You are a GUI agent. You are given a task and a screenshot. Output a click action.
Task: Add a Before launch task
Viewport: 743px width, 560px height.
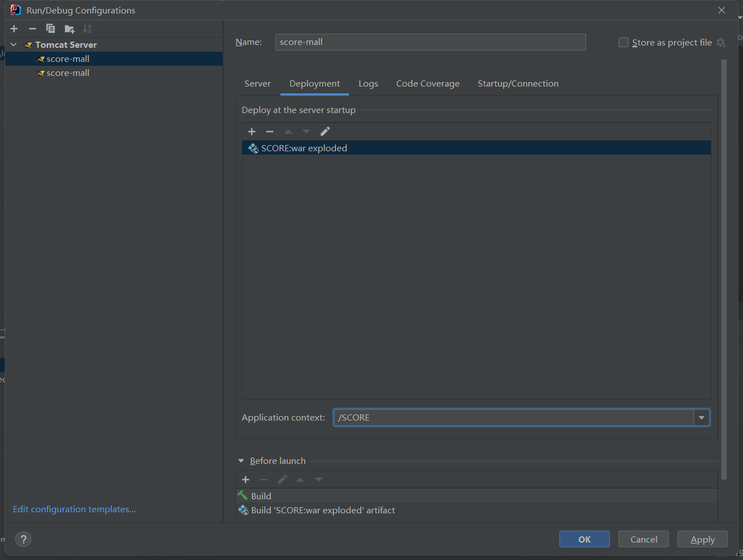click(x=246, y=480)
